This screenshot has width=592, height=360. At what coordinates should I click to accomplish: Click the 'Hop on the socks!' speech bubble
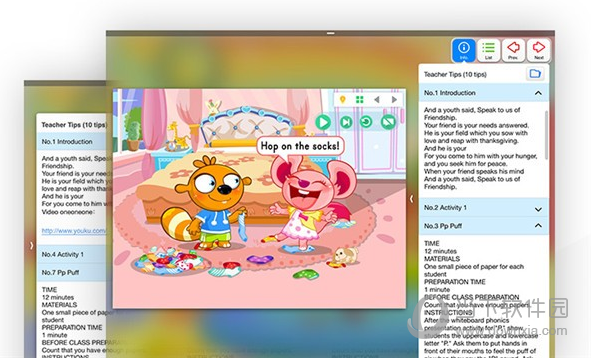301,146
